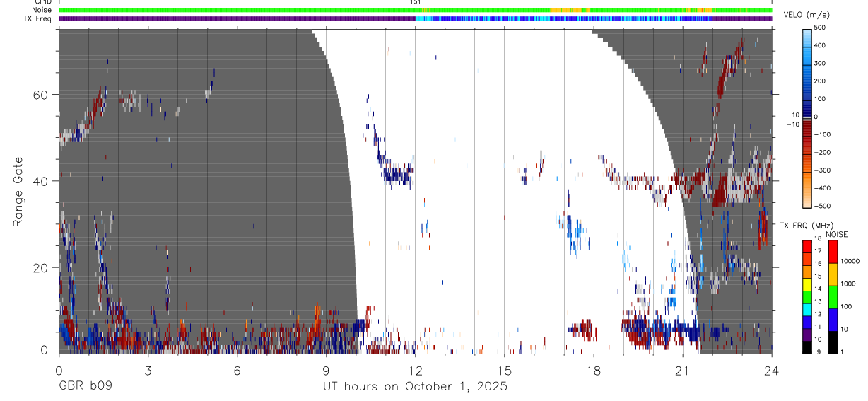Click the '10000' label on NOISE scale

851,261
